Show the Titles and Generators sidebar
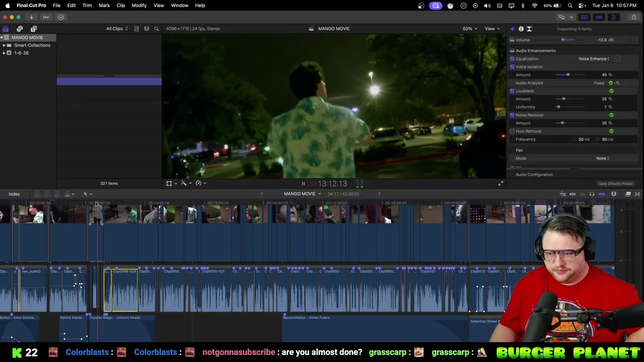Viewport: 644px width, 362px height. click(34, 29)
